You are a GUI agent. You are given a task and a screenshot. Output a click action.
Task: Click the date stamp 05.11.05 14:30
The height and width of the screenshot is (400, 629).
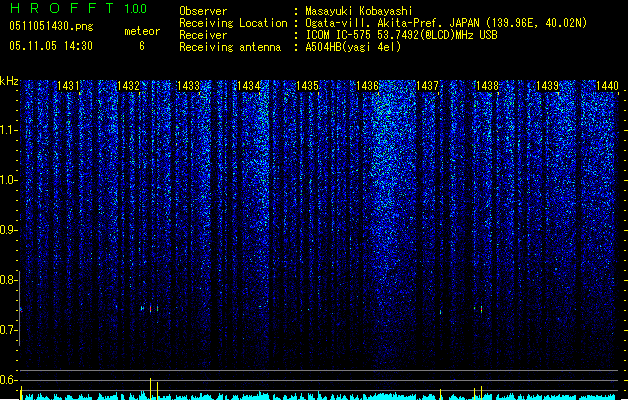pyautogui.click(x=51, y=46)
